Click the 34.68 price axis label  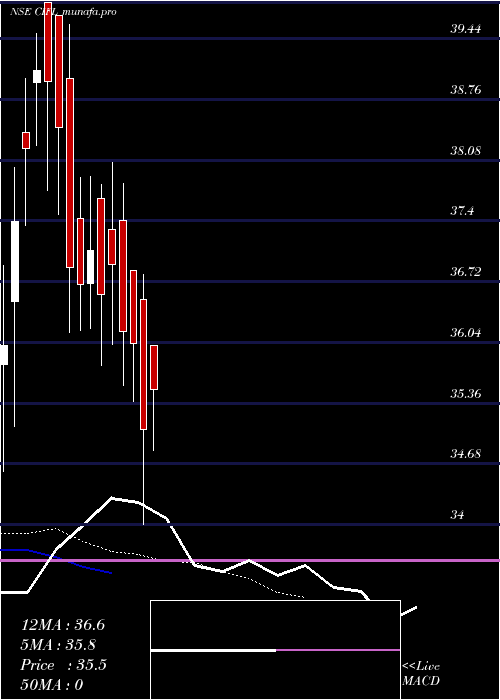(x=466, y=454)
